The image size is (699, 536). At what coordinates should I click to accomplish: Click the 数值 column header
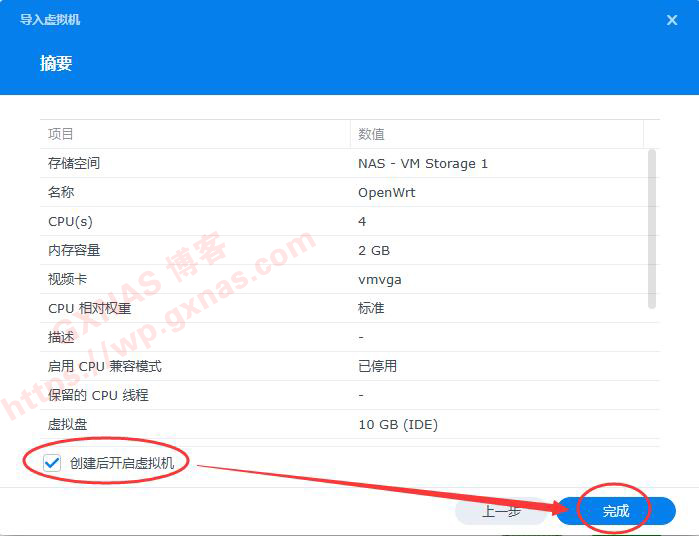coord(372,134)
